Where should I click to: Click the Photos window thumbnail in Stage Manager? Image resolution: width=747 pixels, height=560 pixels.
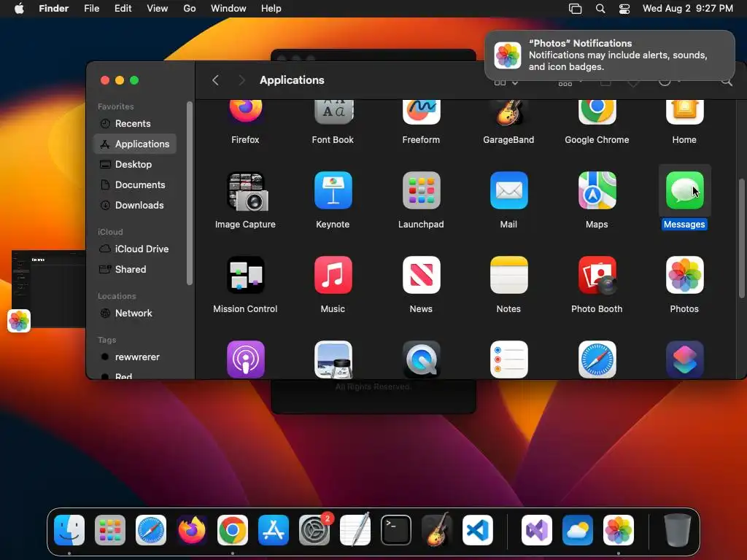point(47,289)
